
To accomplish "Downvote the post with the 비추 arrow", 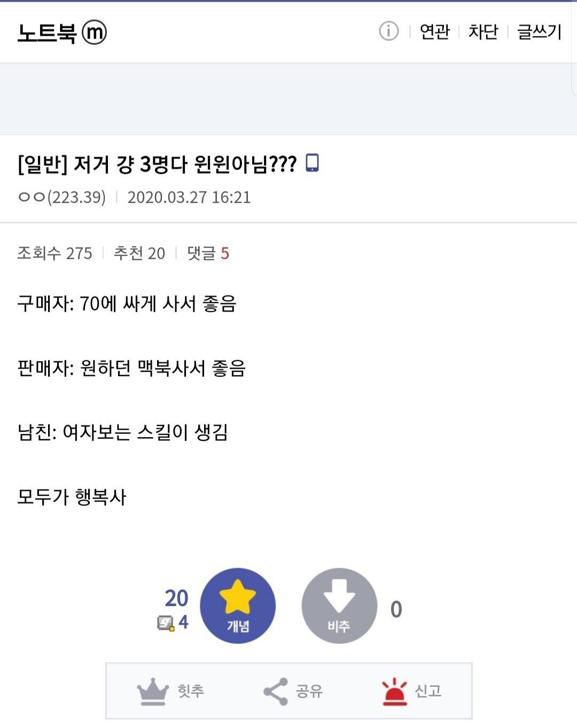I will coord(339,605).
